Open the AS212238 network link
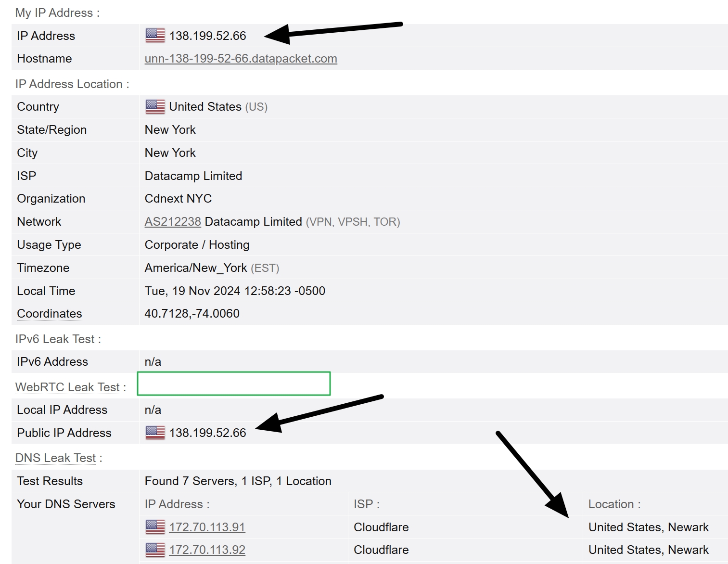This screenshot has width=728, height=564. point(172,221)
